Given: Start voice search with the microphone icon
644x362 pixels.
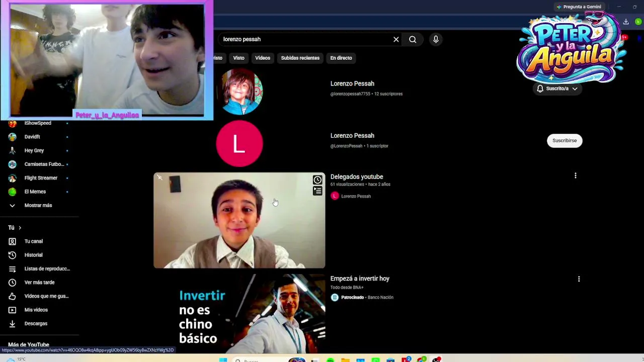Looking at the screenshot, I should [436, 39].
